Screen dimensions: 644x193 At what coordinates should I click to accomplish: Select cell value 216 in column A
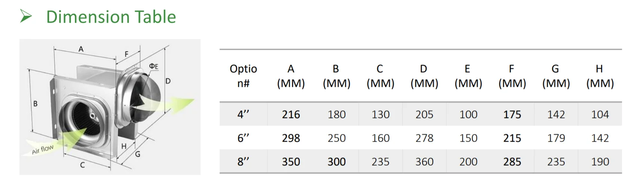click(x=291, y=114)
